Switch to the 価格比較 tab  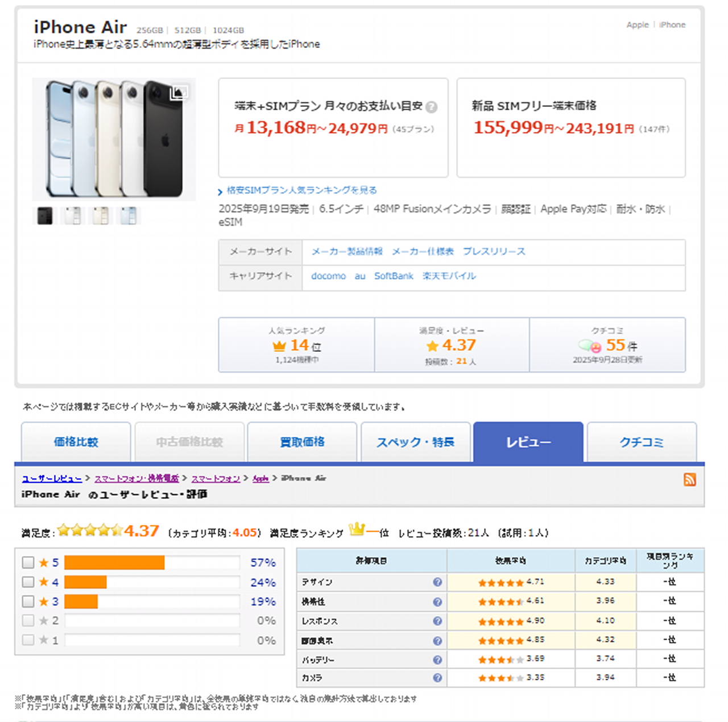tap(76, 442)
